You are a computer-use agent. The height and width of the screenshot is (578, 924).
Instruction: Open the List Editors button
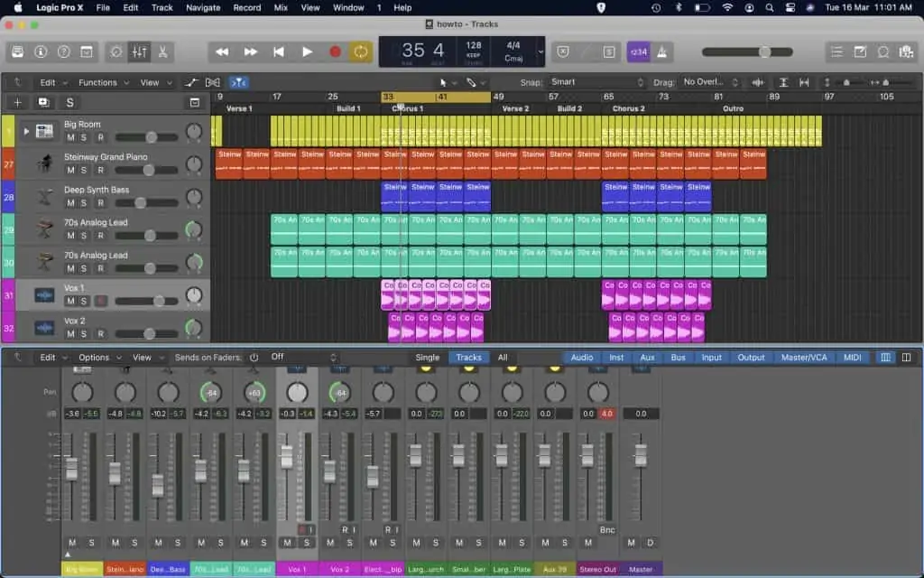(836, 51)
